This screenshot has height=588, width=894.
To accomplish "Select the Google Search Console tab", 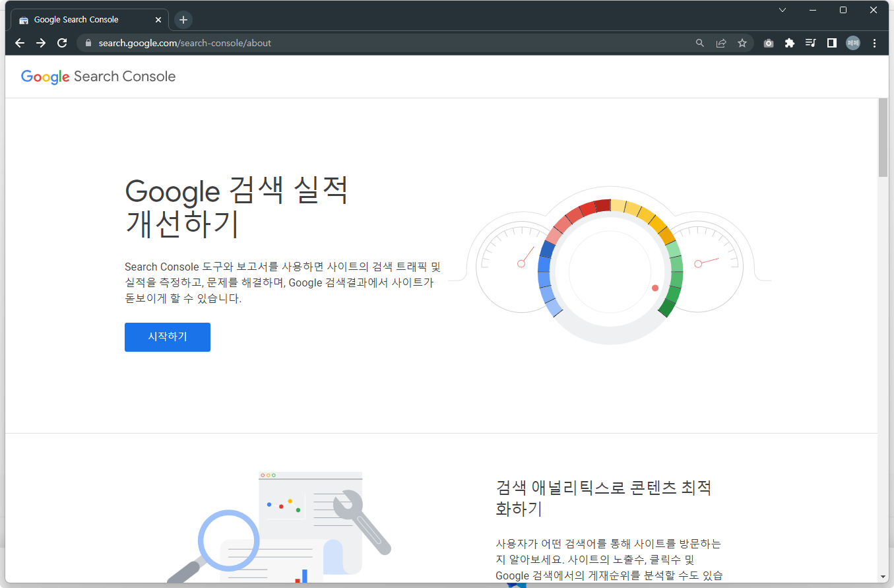I will coord(90,20).
